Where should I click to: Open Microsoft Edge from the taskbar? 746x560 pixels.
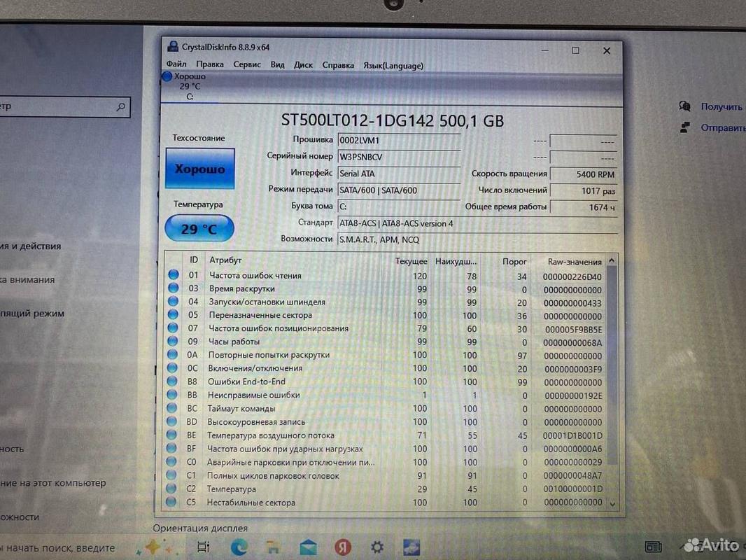click(238, 547)
